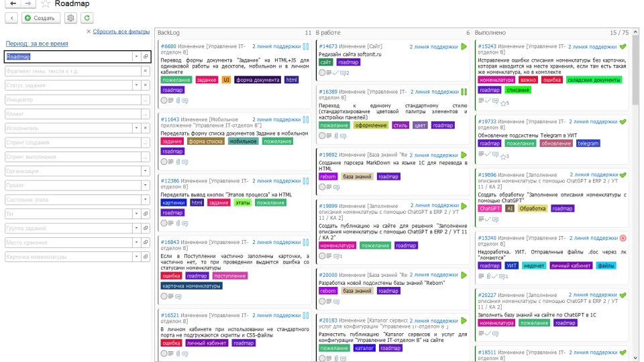The height and width of the screenshot is (362, 644).
Task: Open the settings gear in the toolbar
Action: [x=70, y=18]
